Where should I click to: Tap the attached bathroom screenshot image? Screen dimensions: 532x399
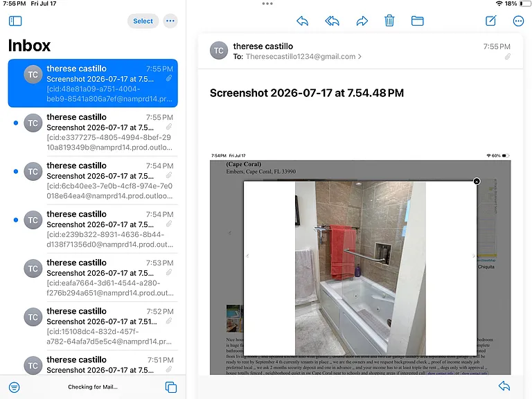point(360,264)
